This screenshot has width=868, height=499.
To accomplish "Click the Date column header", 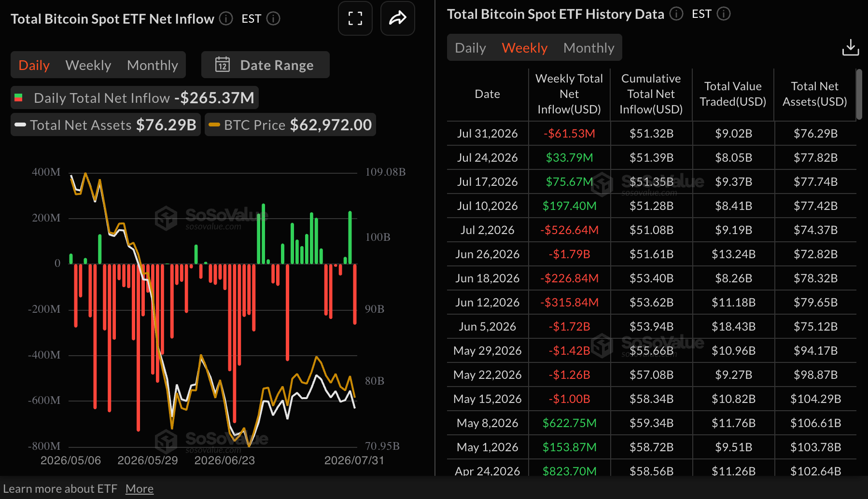I will (x=488, y=94).
